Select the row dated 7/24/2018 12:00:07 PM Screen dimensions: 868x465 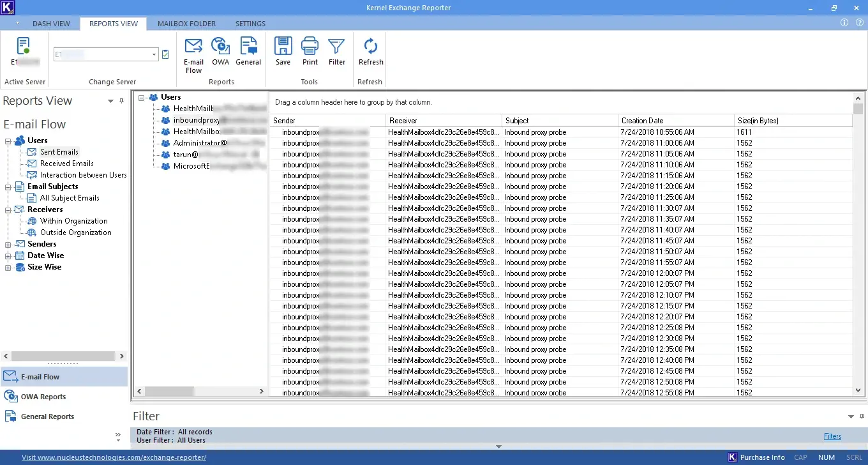tap(561, 273)
